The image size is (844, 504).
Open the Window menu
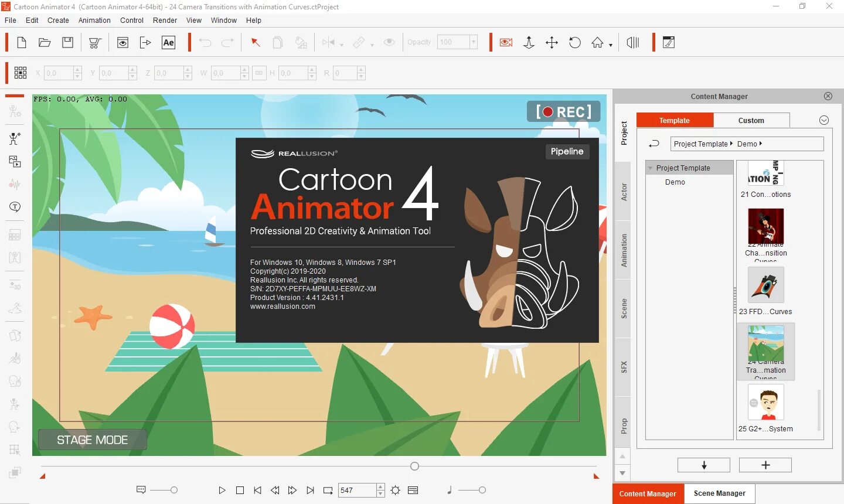click(224, 20)
